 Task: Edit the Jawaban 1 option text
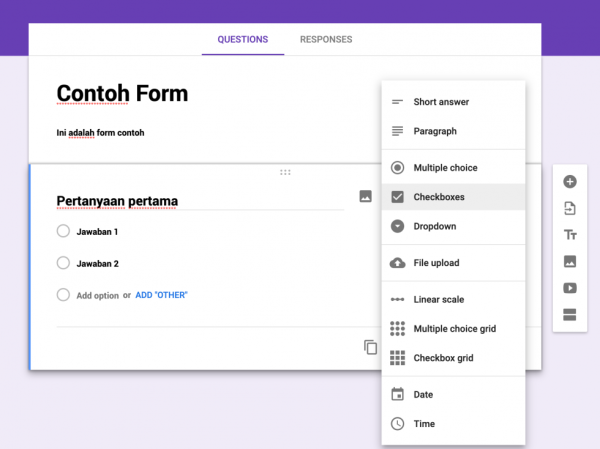click(97, 232)
